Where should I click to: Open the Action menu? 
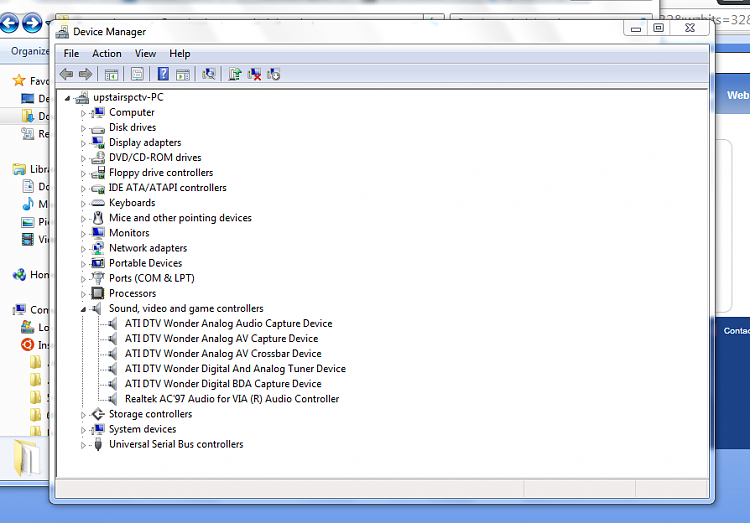pos(107,54)
